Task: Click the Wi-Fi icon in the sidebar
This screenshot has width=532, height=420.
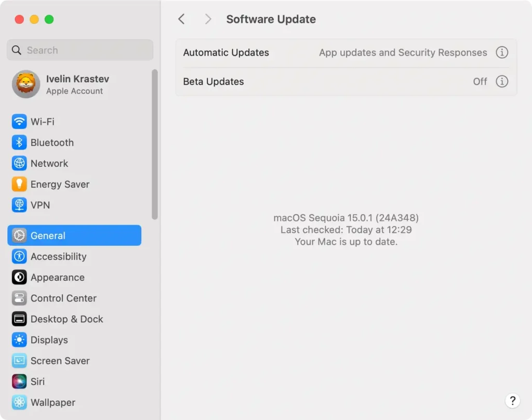Action: coord(19,122)
